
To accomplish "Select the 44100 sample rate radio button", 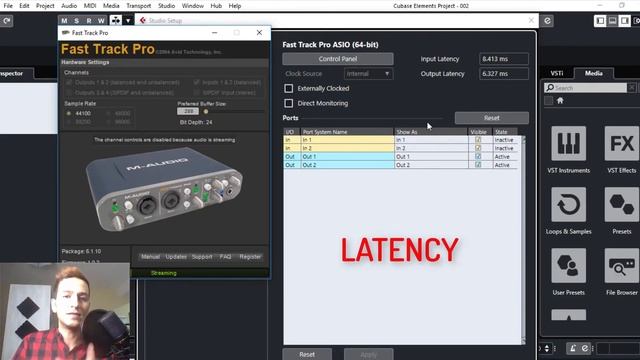I will (x=69, y=113).
